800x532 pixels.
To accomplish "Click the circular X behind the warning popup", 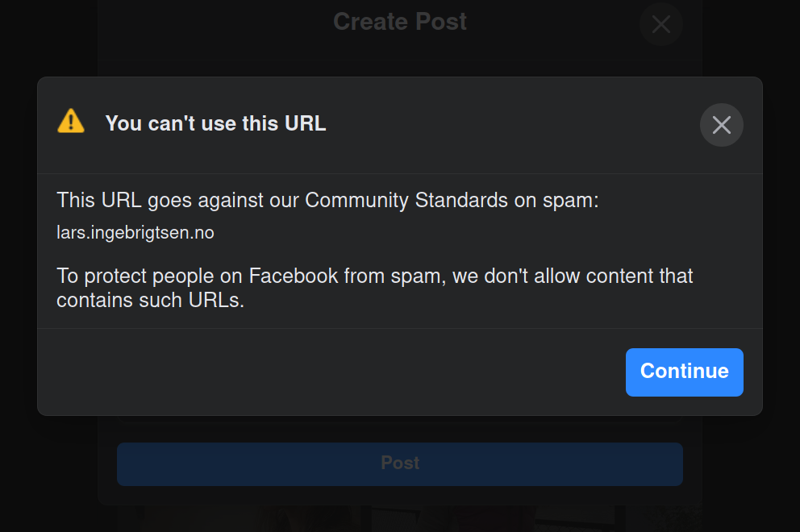I will click(x=661, y=24).
